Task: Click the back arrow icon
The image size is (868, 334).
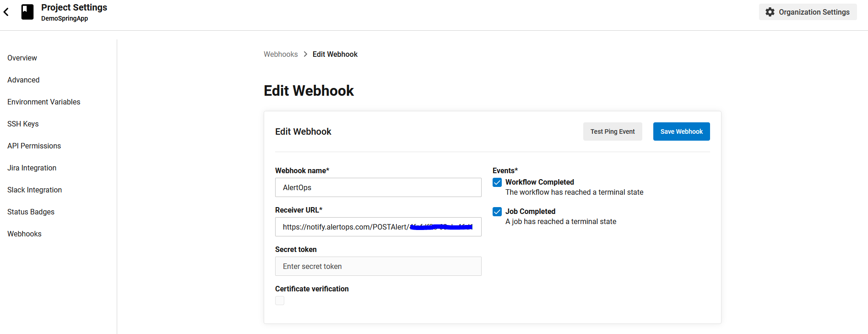Action: [6, 11]
